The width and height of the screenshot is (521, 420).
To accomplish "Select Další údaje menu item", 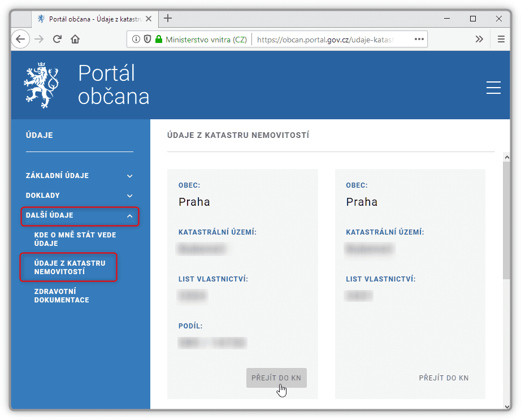I will pos(50,215).
